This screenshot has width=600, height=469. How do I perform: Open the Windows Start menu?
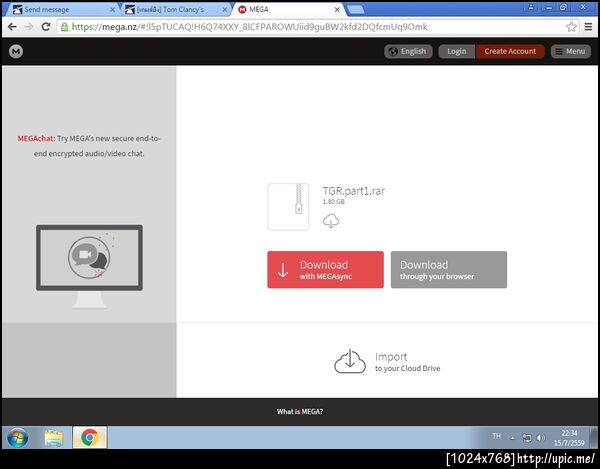coord(18,437)
